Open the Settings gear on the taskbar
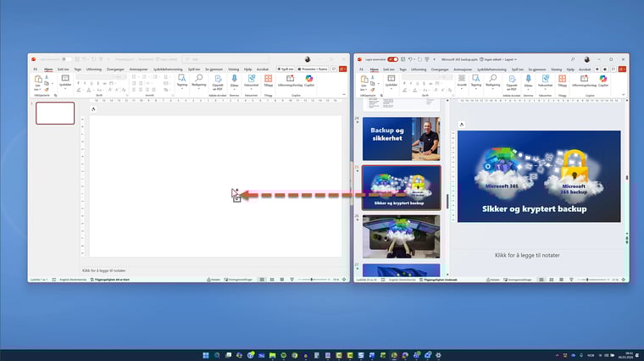Image resolution: width=644 pixels, height=361 pixels. click(438, 355)
